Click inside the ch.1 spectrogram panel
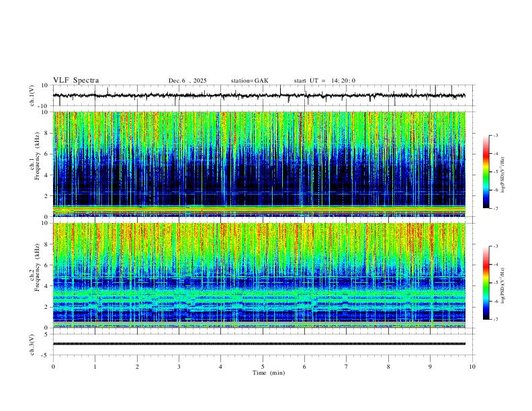Image resolution: width=532 pixels, height=411 pixels. tap(259, 164)
